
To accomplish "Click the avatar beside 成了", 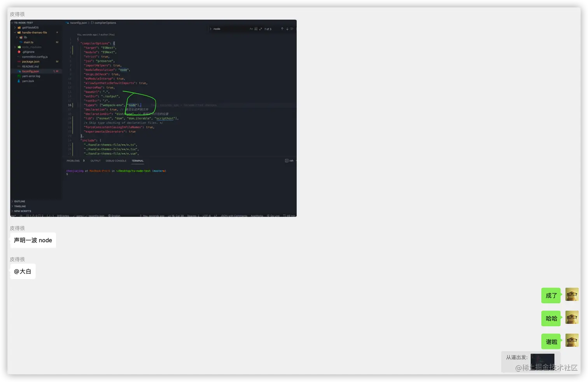I will coord(572,294).
